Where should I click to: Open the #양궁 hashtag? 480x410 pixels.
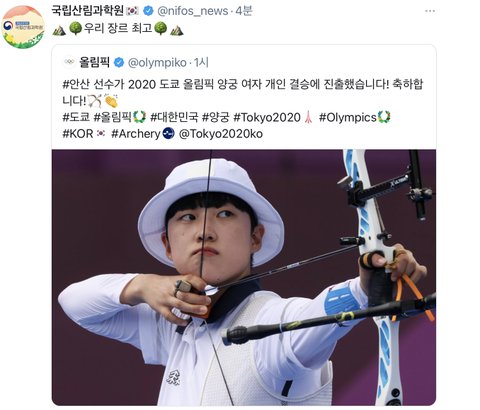click(216, 117)
